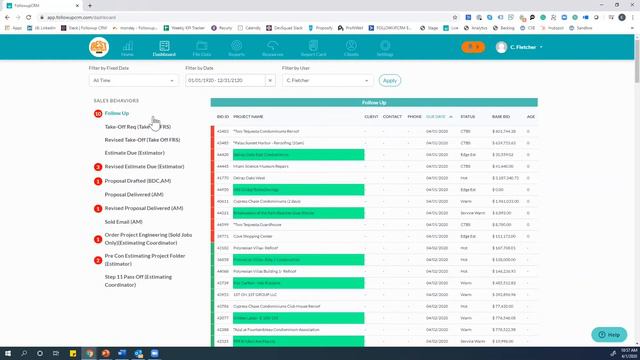Click the Apply filter button

click(390, 80)
